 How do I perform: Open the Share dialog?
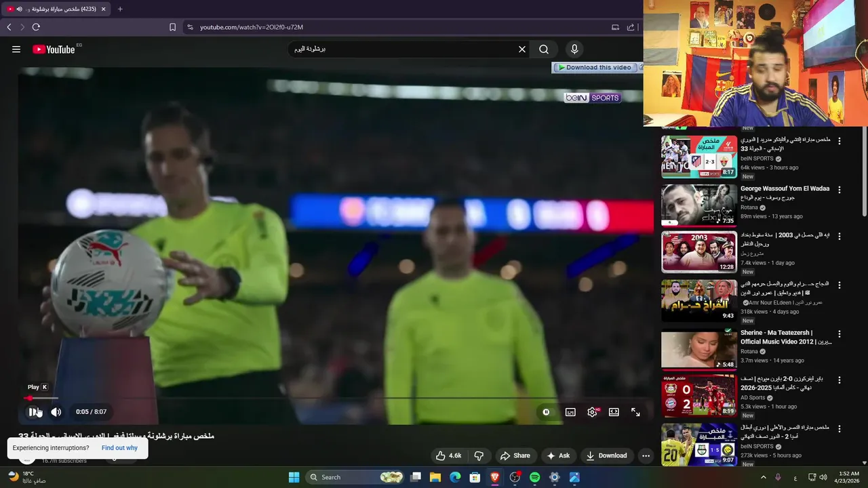coord(515,455)
